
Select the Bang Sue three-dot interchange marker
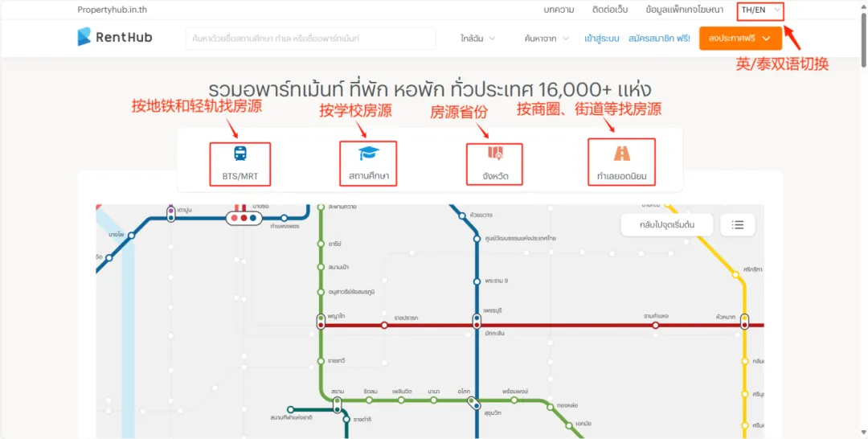[244, 218]
